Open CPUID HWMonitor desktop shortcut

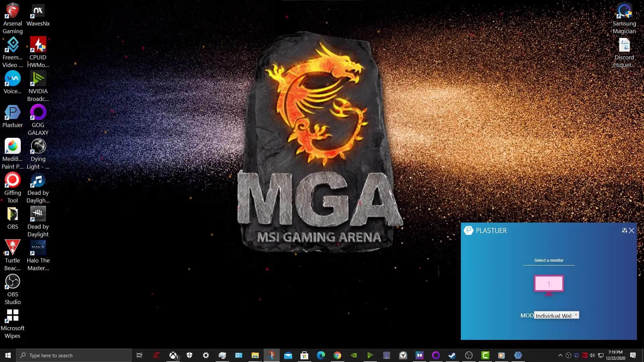tap(38, 53)
